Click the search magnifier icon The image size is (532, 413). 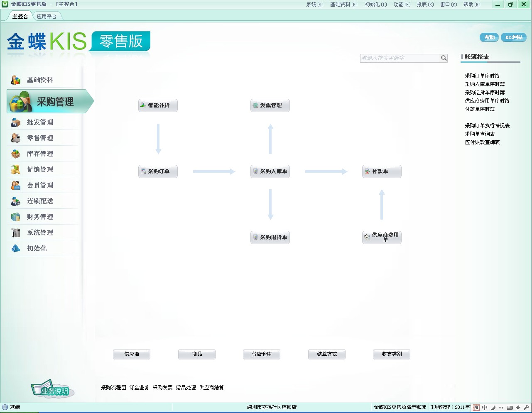(444, 58)
